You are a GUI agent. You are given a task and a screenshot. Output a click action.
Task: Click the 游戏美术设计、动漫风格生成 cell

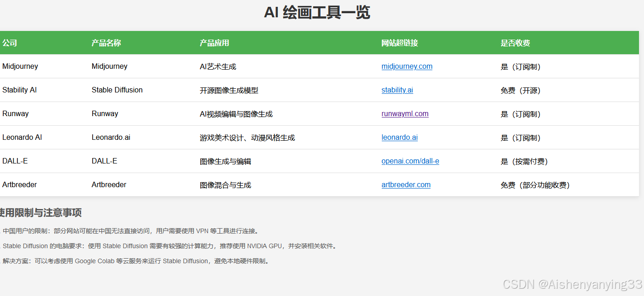tap(247, 138)
